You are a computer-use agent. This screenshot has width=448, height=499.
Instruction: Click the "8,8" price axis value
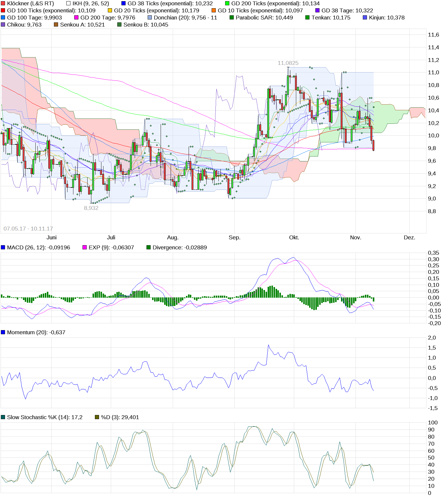(x=432, y=211)
